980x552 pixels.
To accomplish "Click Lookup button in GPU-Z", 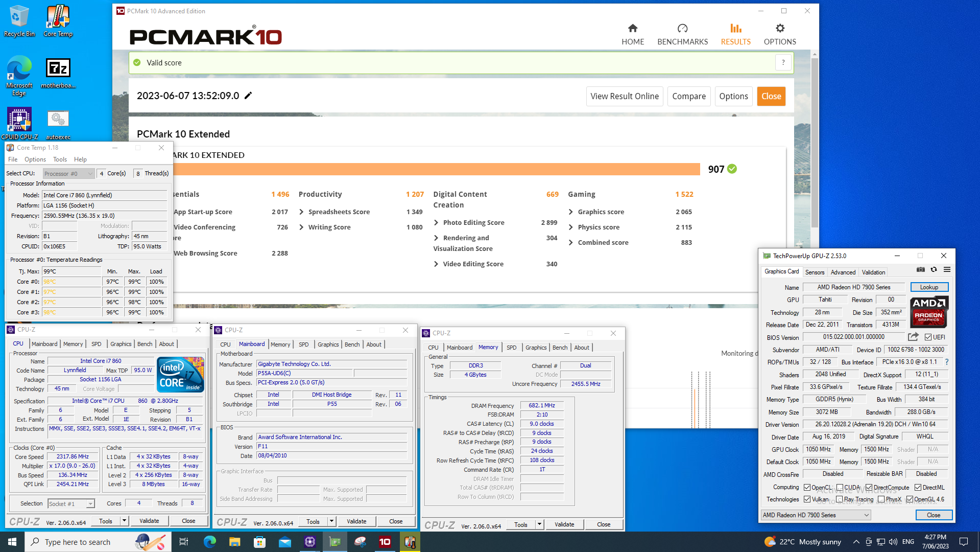I will [x=929, y=287].
